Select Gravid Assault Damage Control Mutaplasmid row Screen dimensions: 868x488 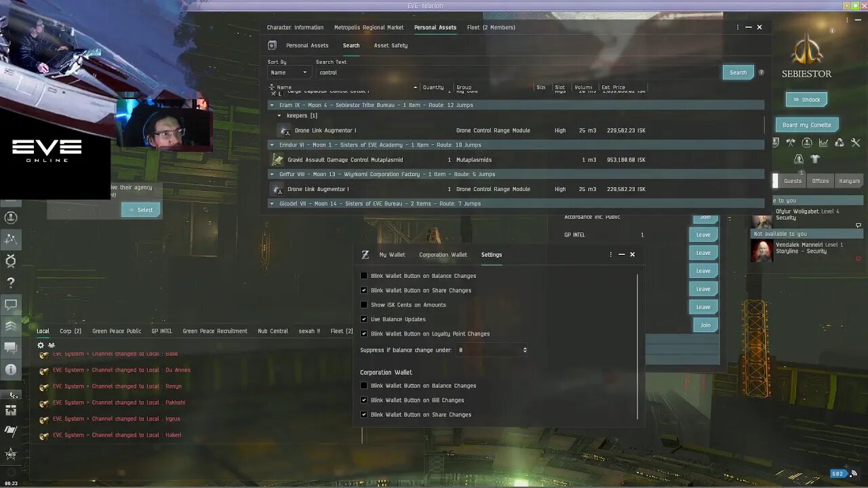(517, 160)
